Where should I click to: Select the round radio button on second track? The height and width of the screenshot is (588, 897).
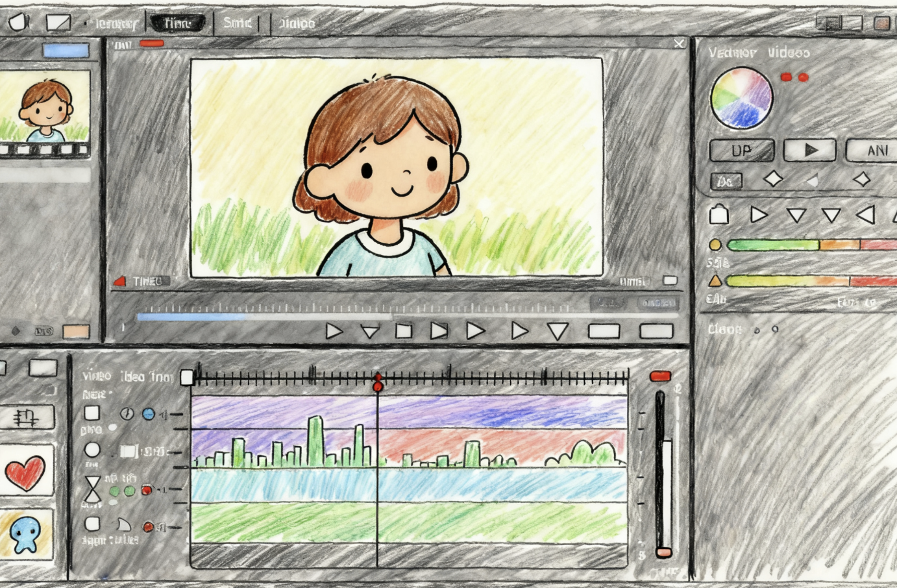tap(92, 450)
